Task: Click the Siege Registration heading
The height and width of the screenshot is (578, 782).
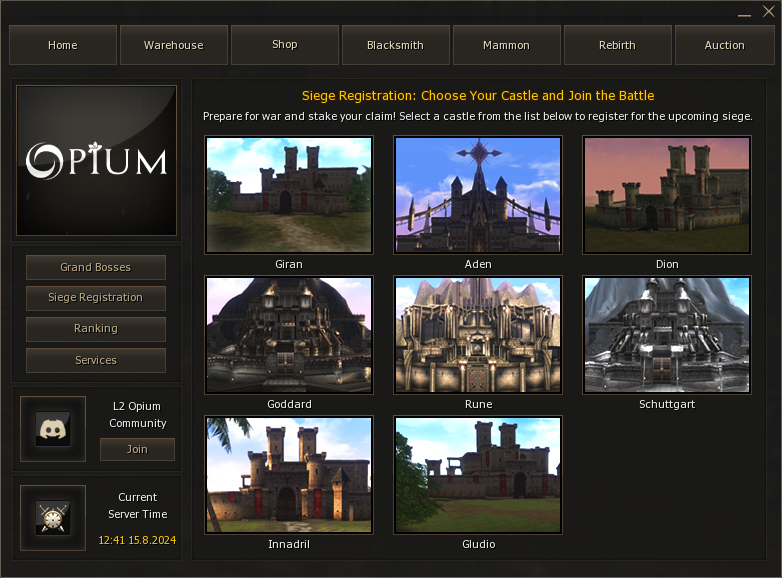Action: [x=478, y=96]
